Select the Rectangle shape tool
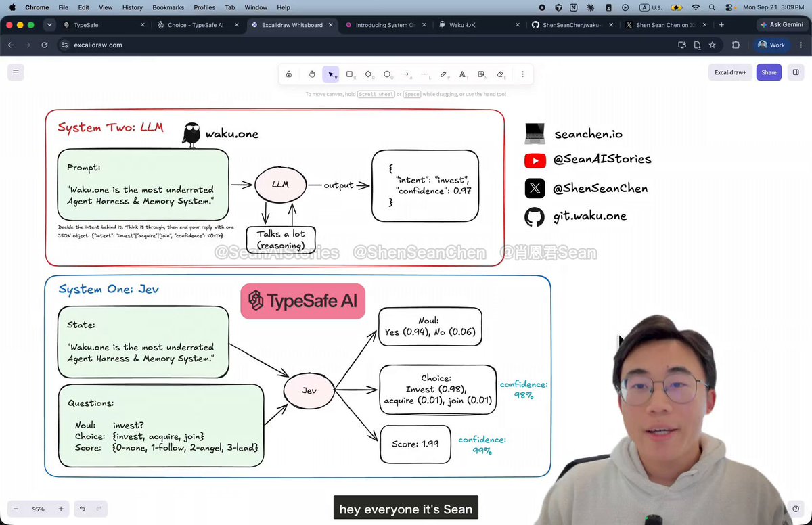Image resolution: width=812 pixels, height=525 pixels. [350, 74]
